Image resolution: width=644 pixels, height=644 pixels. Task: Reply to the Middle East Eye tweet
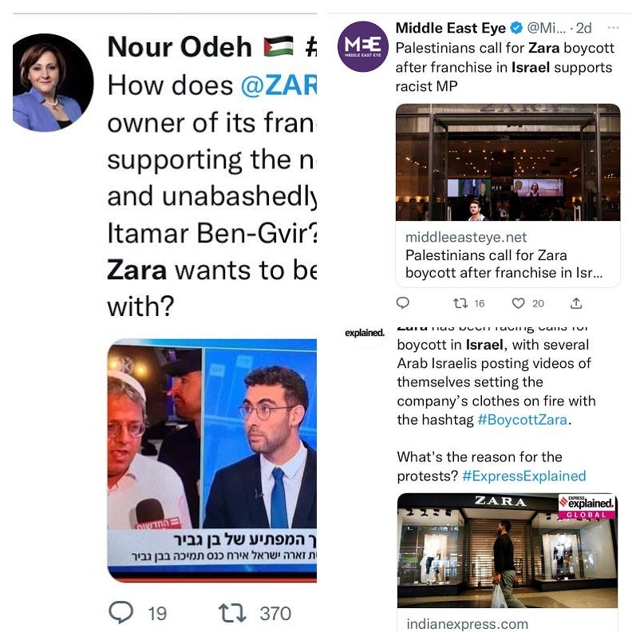point(402,303)
